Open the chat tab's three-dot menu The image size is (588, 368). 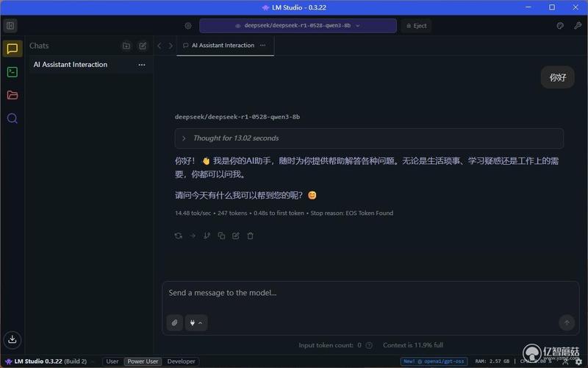click(x=263, y=46)
